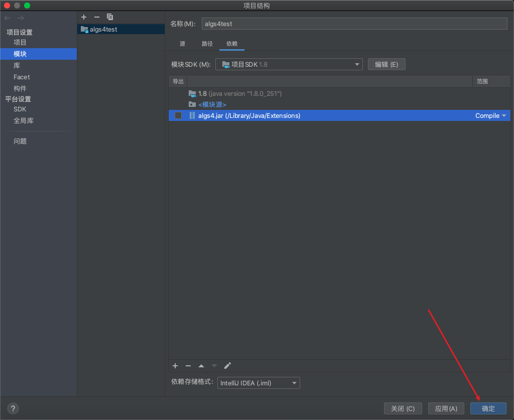Add a dependency with bottom plus icon
The width and height of the screenshot is (514, 420).
[175, 366]
